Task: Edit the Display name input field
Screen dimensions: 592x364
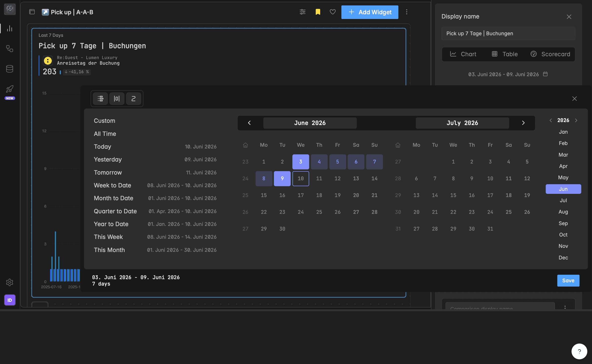Action: click(x=508, y=34)
